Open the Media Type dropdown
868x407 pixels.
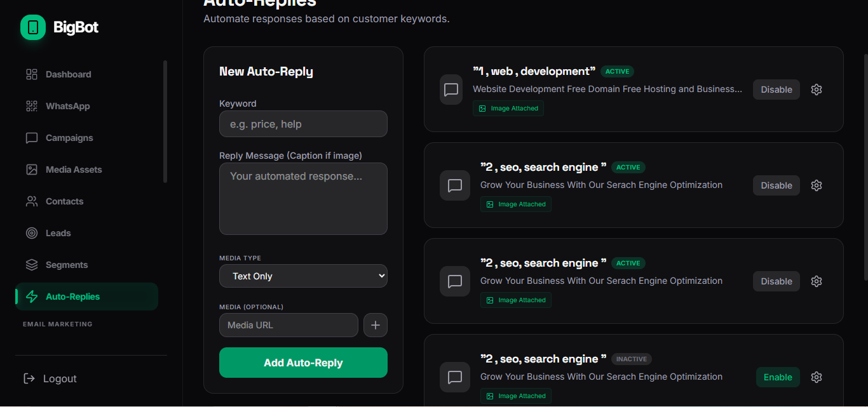pos(303,276)
